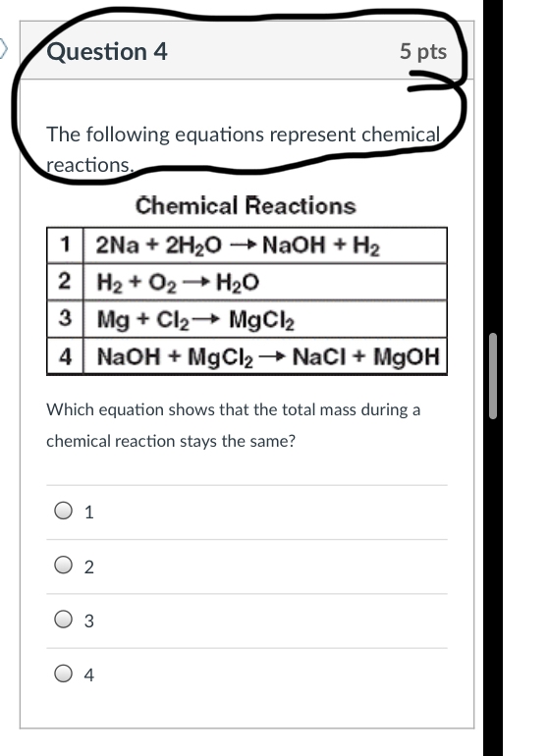Screen dimensions: 549x756
Task: Click the vertical scrollbar thumb
Action: point(493,376)
